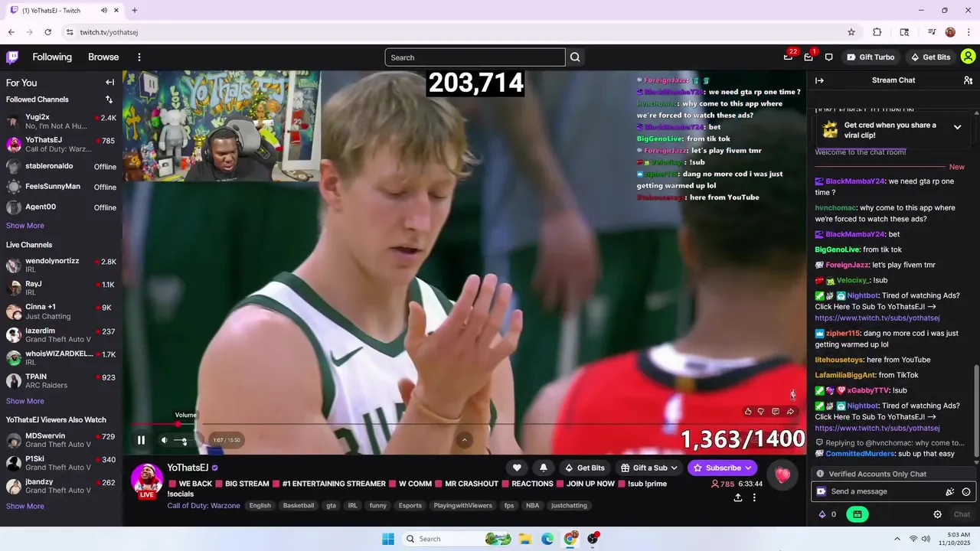The width and height of the screenshot is (980, 551).
Task: Open the lazerdim live channel
Action: tap(61, 334)
